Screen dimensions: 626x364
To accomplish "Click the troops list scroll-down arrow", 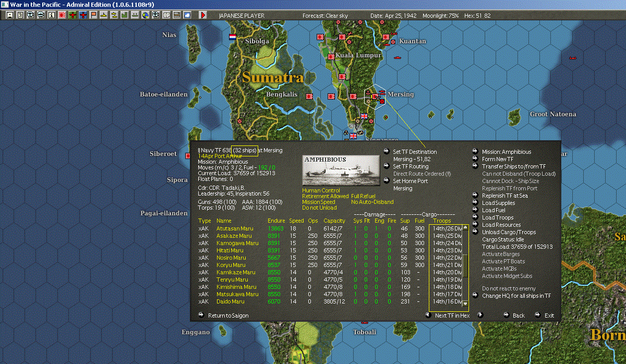I will [465, 304].
